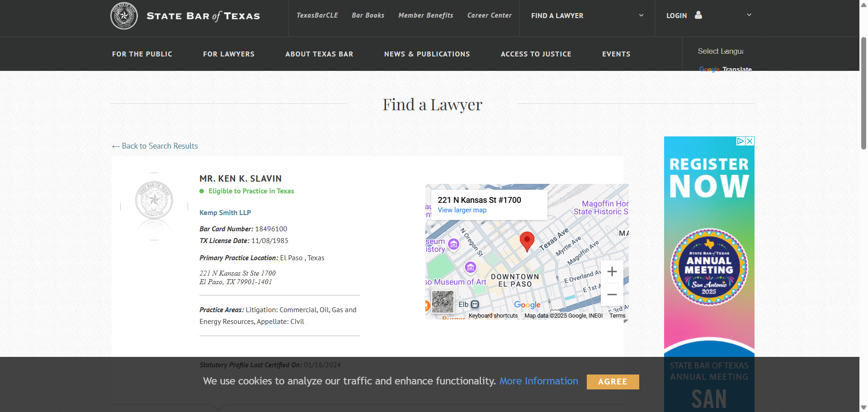Click the 221 N Kansas St #1700 map title
The width and height of the screenshot is (868, 412).
(x=479, y=200)
